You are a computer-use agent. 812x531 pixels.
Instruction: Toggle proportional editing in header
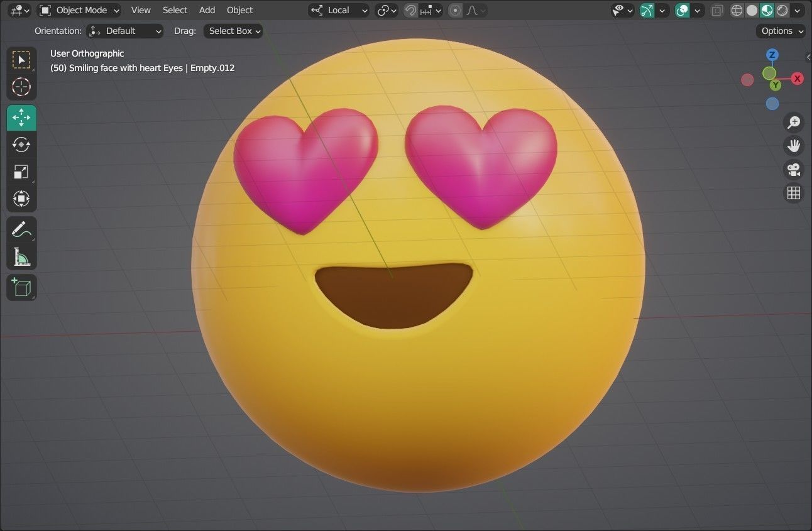pos(456,10)
